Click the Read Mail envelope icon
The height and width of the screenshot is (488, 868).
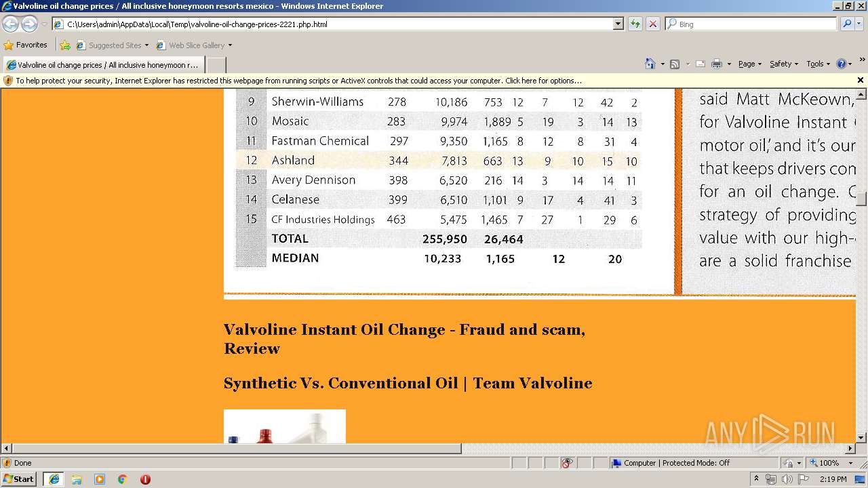(701, 64)
